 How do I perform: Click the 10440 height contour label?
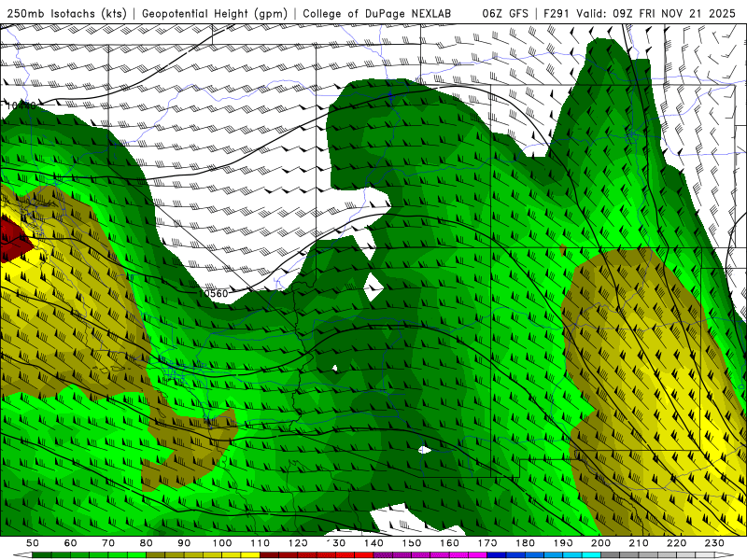click(x=21, y=105)
